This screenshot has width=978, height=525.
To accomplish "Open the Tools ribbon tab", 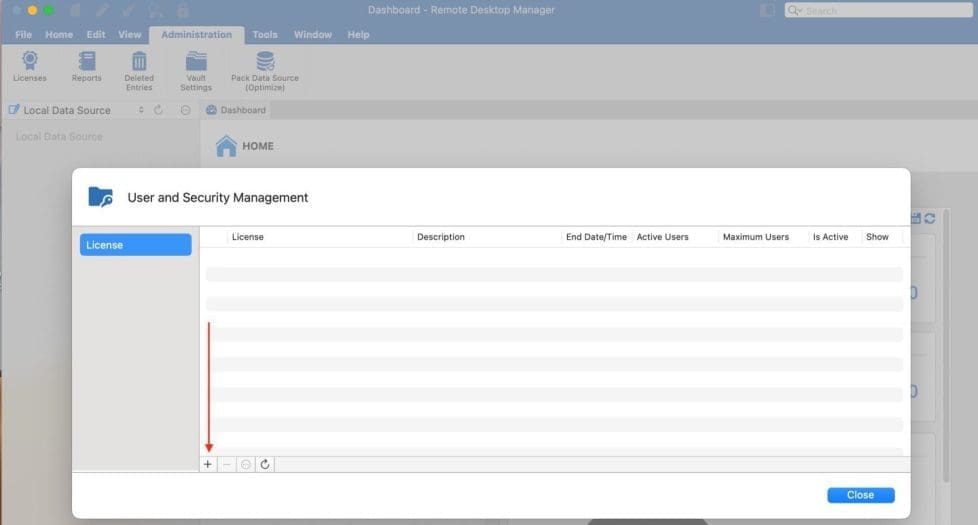I will tap(265, 35).
